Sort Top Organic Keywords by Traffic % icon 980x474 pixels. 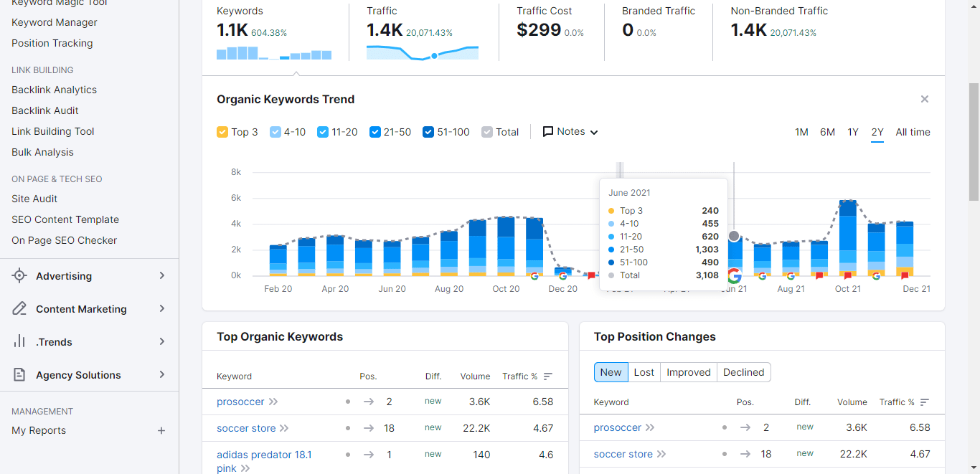[x=548, y=376]
